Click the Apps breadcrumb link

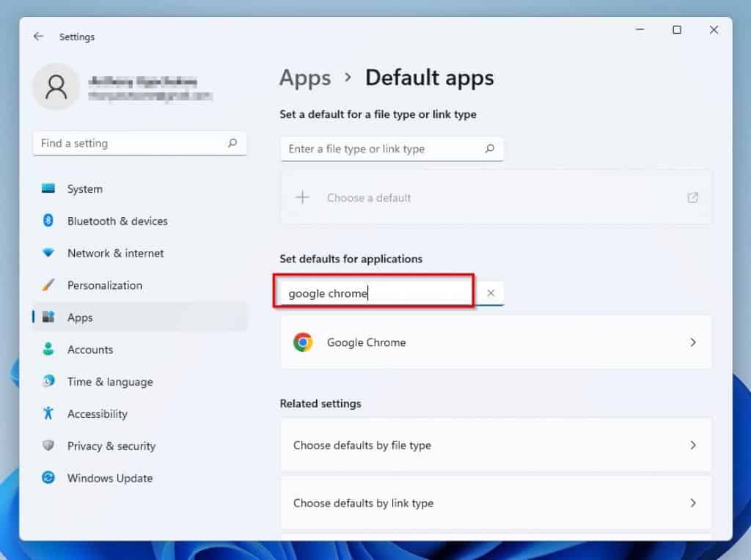(305, 78)
